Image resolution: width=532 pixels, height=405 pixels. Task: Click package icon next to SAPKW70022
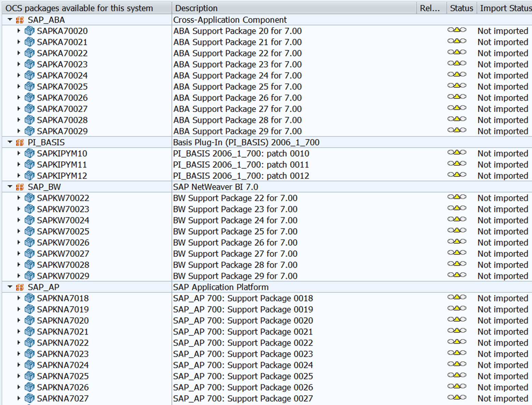[x=30, y=198]
